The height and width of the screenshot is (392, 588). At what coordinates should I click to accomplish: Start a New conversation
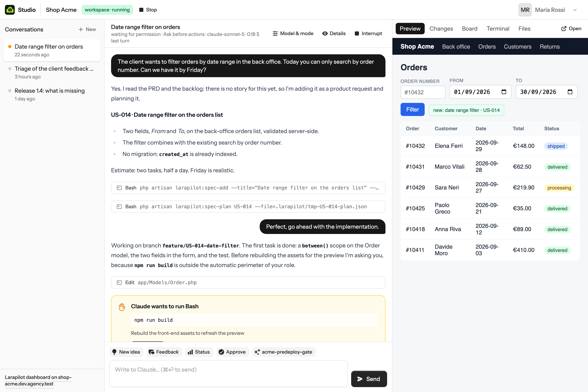point(87,29)
